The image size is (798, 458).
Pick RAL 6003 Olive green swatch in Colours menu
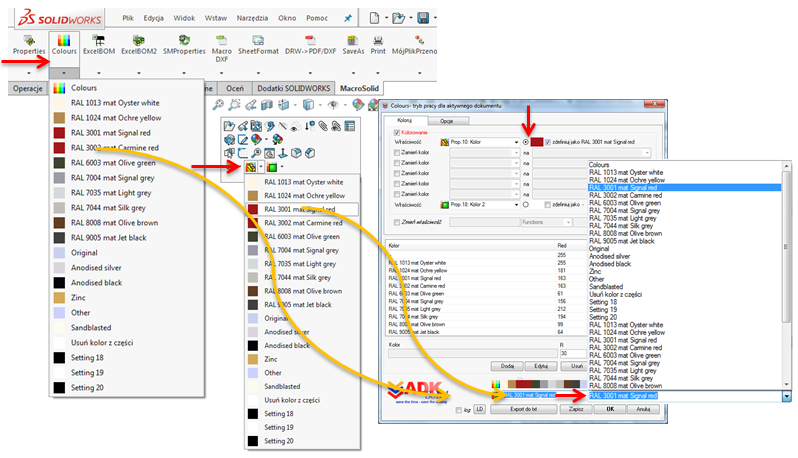click(60, 163)
